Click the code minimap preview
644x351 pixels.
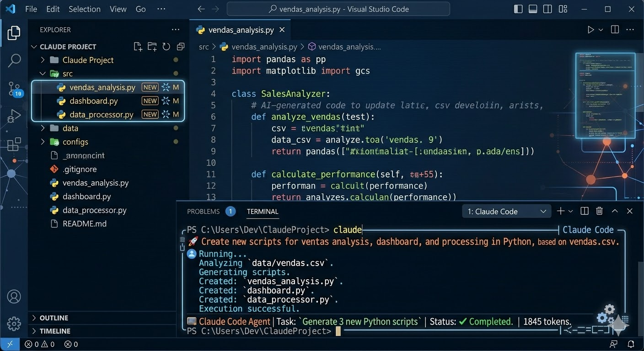click(x=605, y=95)
